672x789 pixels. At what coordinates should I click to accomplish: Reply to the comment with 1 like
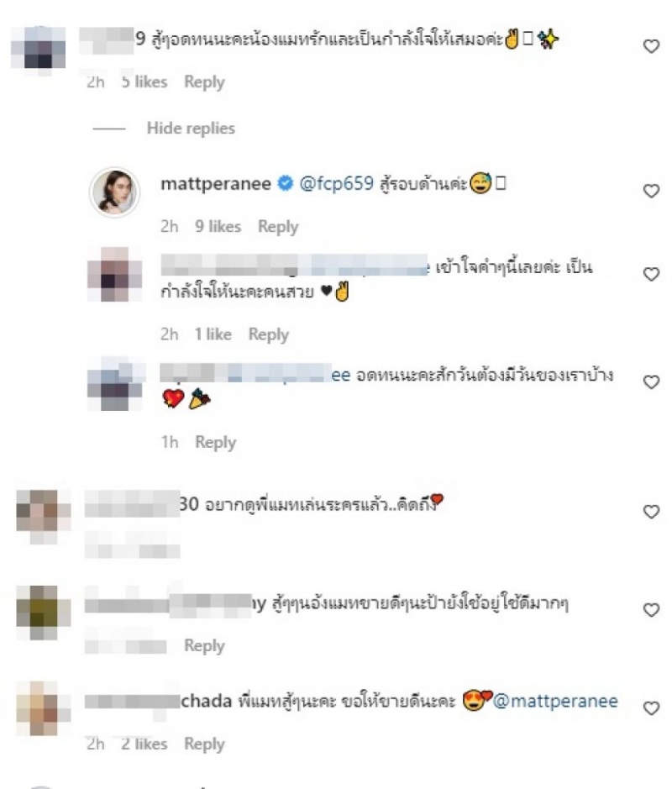269,334
